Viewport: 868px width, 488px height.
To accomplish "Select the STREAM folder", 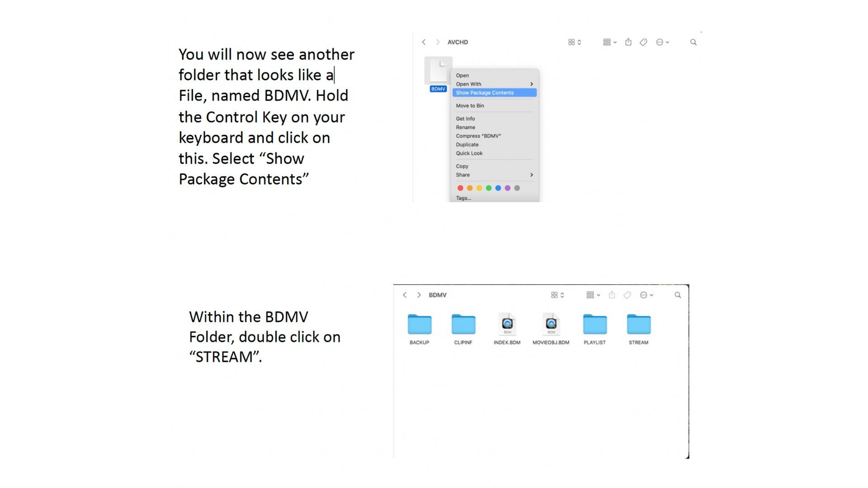I will click(x=639, y=329).
